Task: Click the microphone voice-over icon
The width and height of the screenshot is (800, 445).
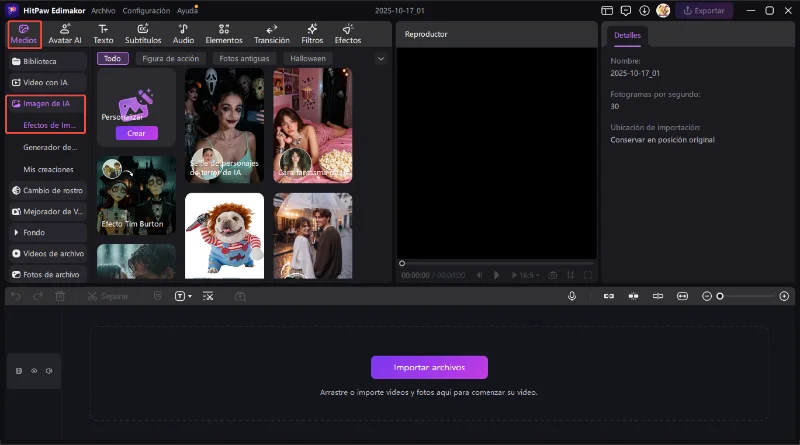Action: [x=572, y=296]
